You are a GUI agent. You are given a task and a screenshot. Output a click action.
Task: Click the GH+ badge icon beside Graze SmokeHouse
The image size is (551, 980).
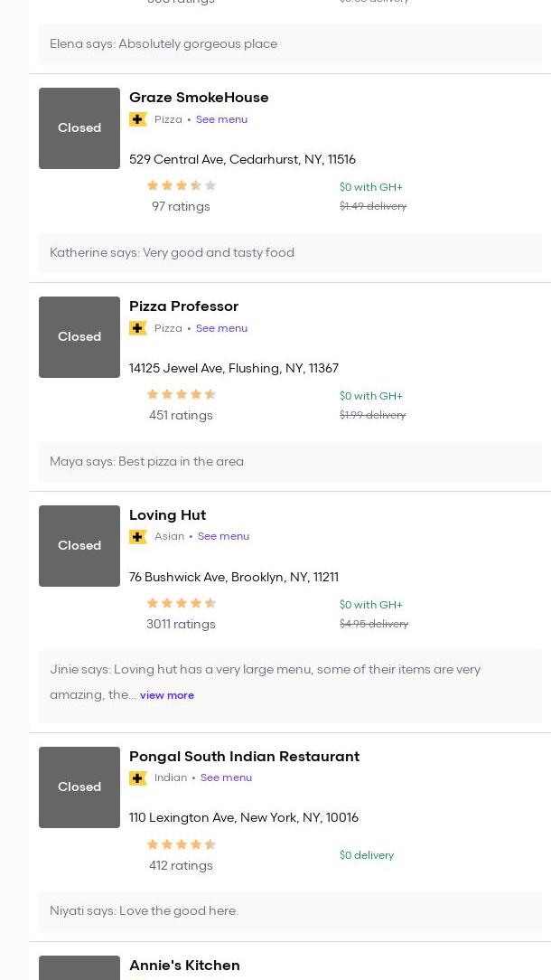click(138, 119)
